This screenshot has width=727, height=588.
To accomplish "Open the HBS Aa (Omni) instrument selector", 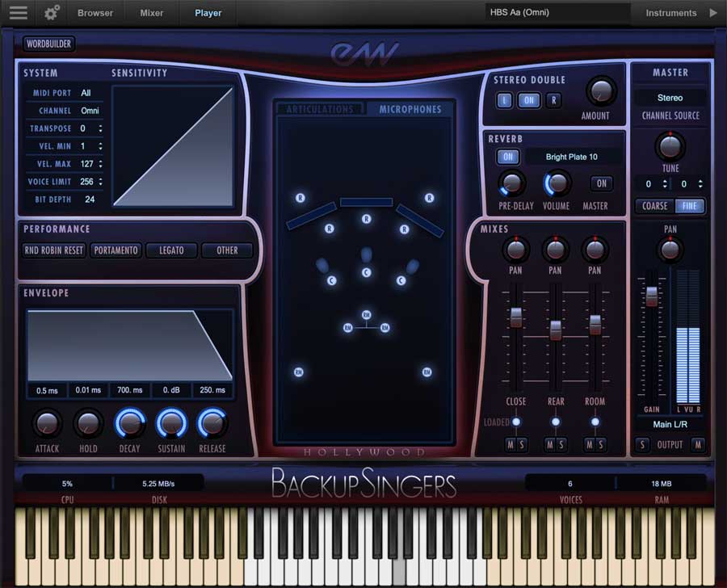I will coord(557,13).
